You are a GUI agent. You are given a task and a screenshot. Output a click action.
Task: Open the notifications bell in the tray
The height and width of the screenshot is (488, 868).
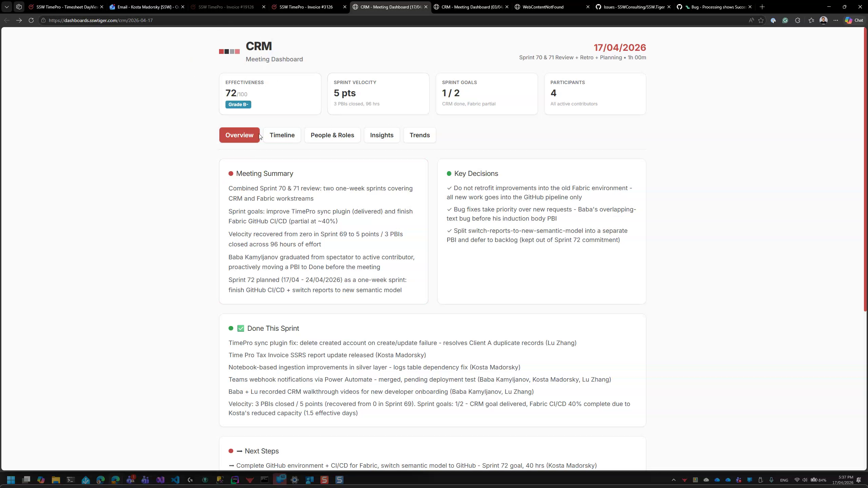pos(859,480)
